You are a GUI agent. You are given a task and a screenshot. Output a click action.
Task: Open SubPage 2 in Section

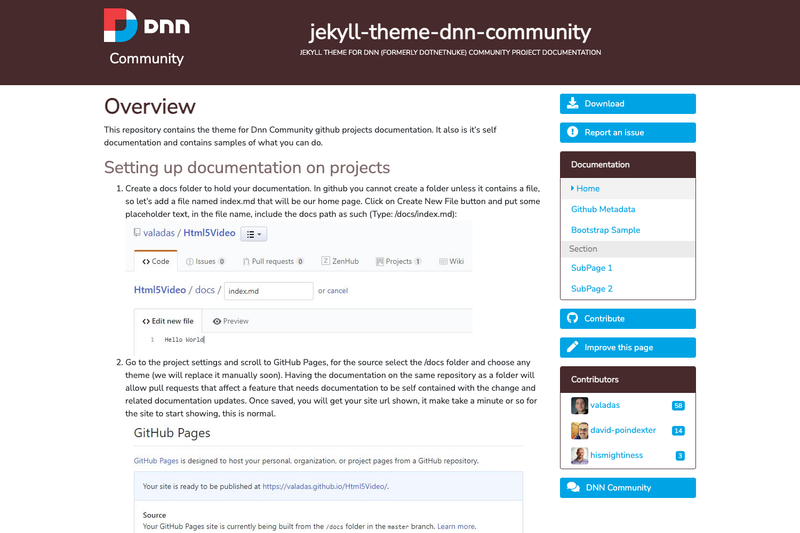[591, 289]
